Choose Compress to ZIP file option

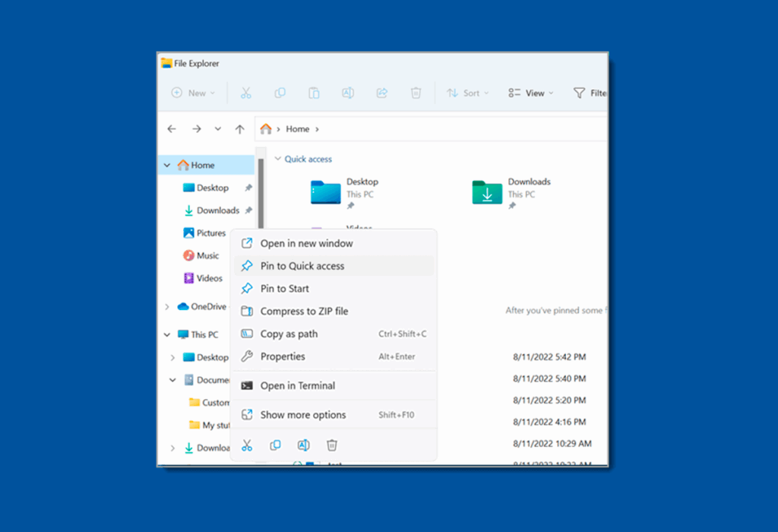point(305,311)
